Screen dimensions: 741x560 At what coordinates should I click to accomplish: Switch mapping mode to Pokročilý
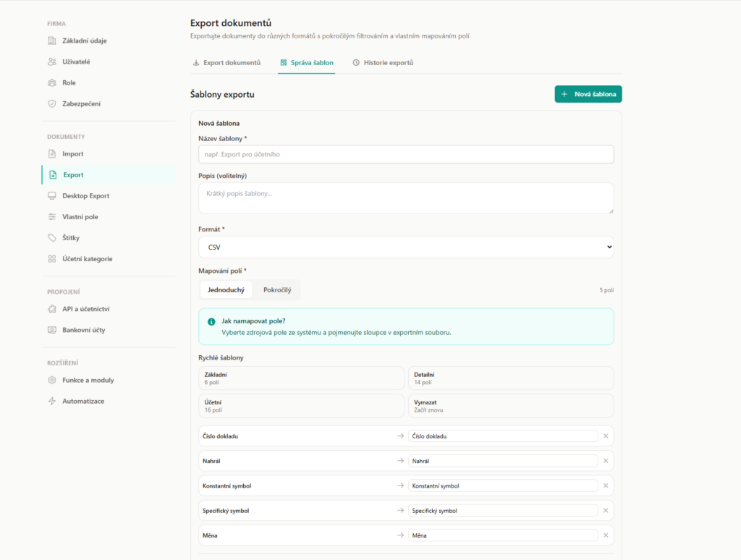(279, 289)
